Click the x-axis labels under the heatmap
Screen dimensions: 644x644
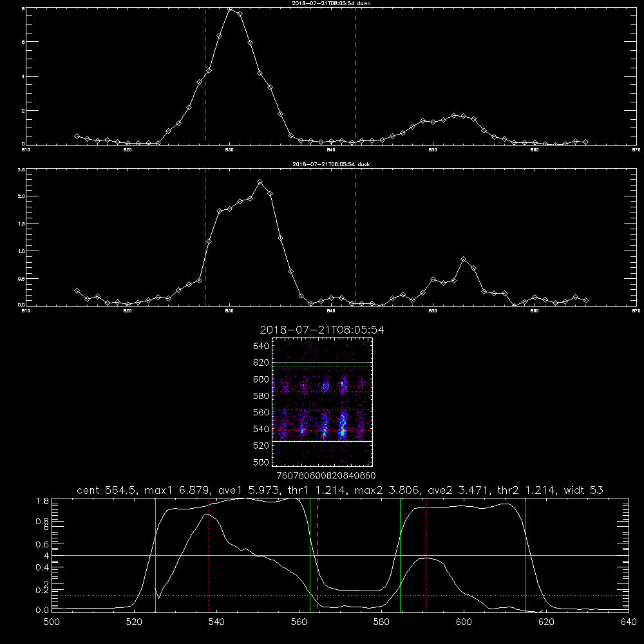(327, 475)
